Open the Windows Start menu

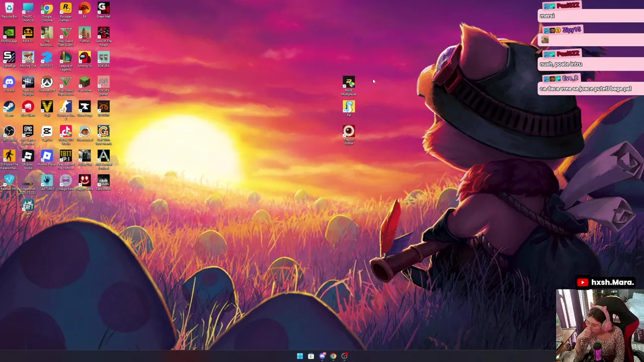click(300, 356)
